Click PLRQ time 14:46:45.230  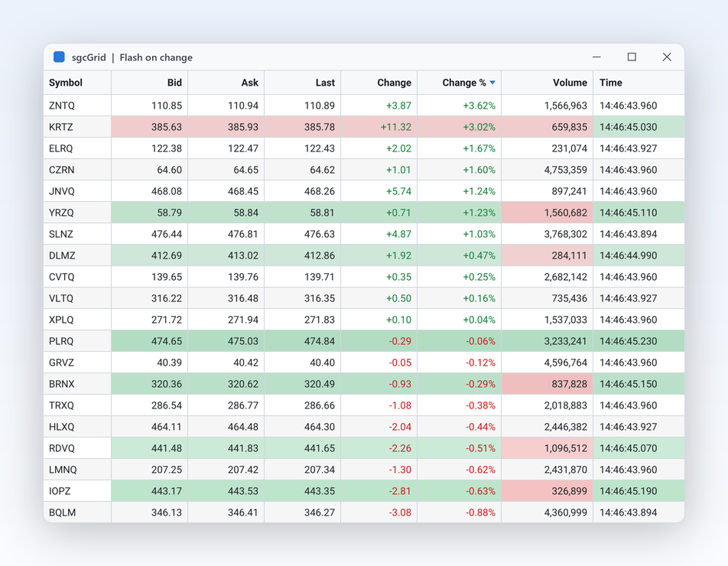[x=639, y=341]
